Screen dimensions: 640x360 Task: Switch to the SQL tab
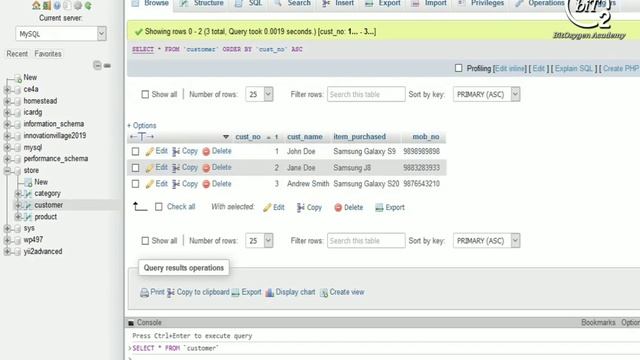249,3
